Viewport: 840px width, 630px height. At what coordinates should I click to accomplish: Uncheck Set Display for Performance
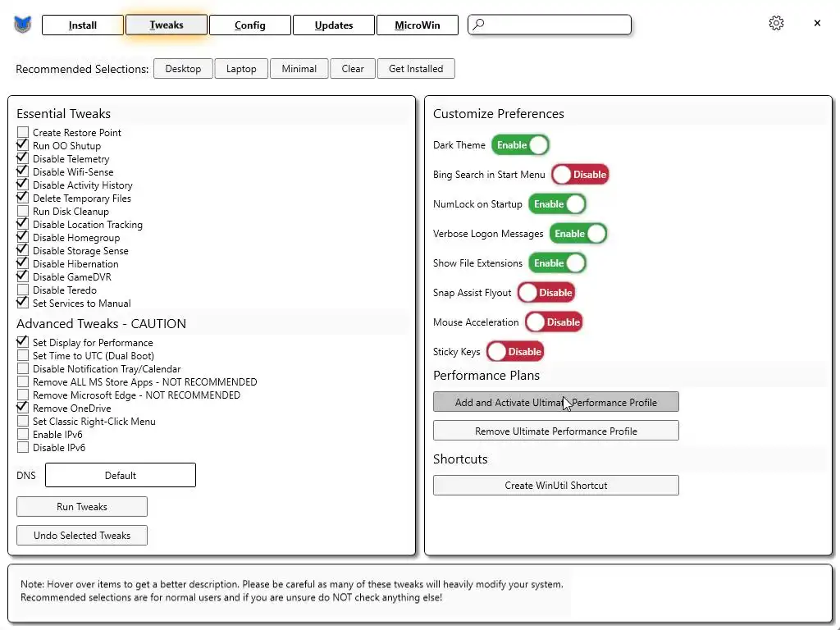click(23, 342)
